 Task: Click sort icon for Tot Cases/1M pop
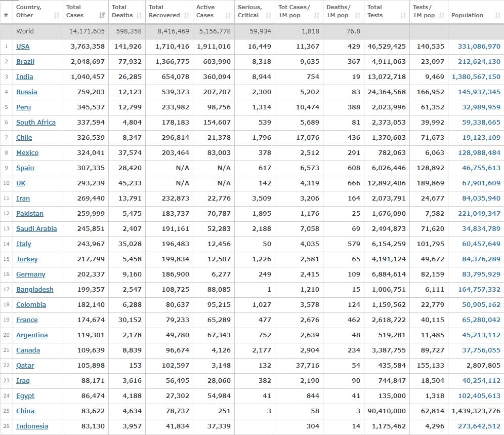317,16
